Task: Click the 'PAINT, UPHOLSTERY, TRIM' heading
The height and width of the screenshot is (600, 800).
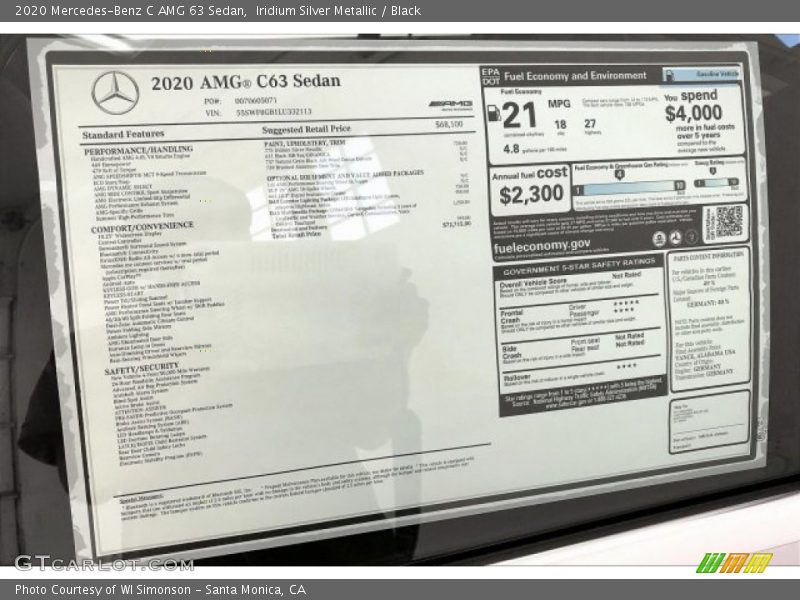Action: point(305,143)
